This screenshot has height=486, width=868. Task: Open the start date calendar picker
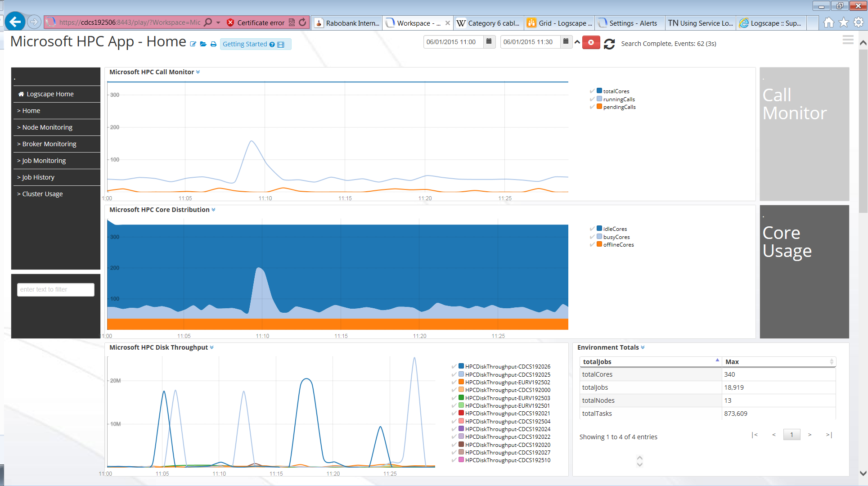[489, 42]
